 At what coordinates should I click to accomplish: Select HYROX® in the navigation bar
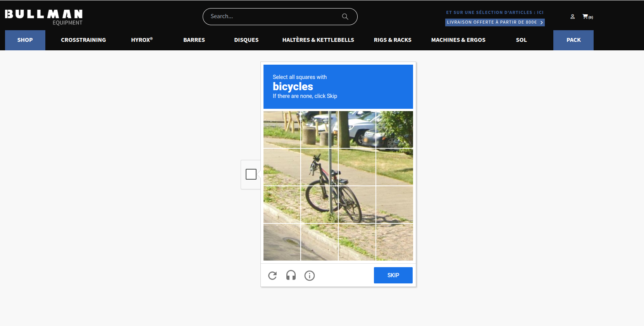[x=142, y=40]
